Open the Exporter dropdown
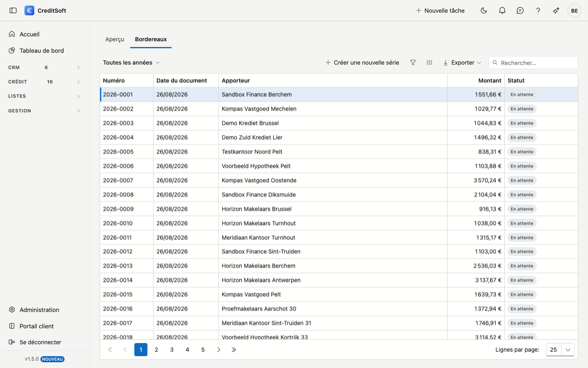Image resolution: width=588 pixels, height=368 pixels. [462, 63]
